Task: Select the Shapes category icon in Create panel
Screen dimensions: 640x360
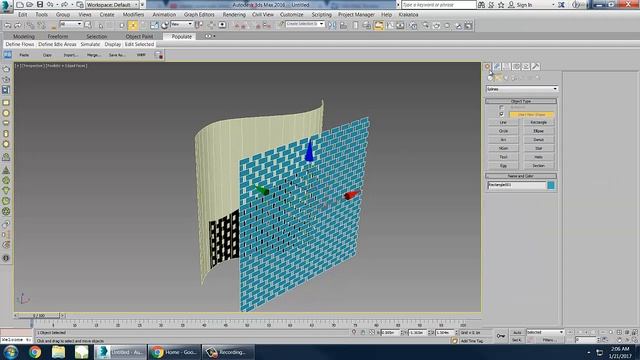Action: click(498, 78)
